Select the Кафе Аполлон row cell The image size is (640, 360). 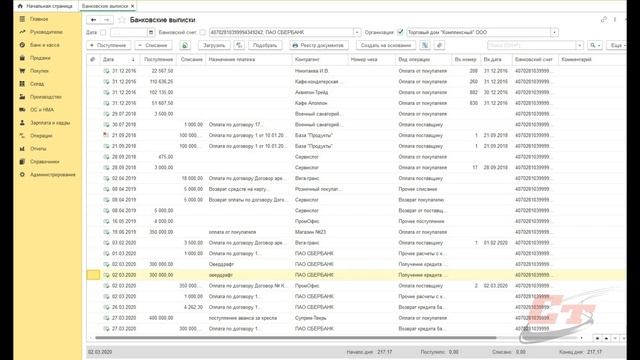[x=320, y=103]
